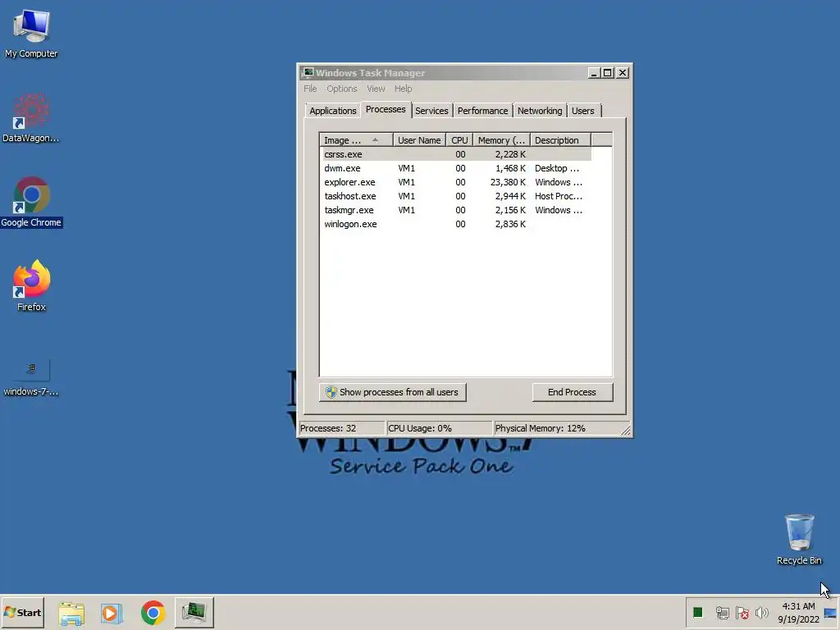Click the Processes: 32 status entry
This screenshot has height=630, width=840.
click(341, 428)
